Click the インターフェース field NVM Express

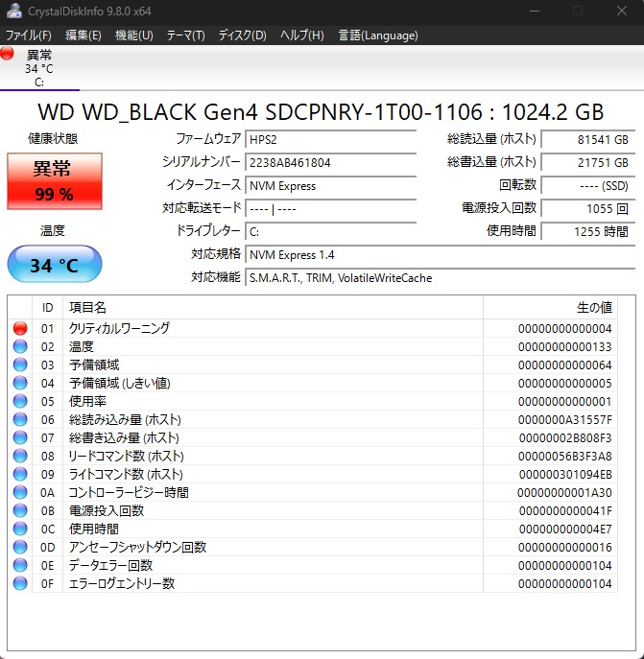[330, 185]
